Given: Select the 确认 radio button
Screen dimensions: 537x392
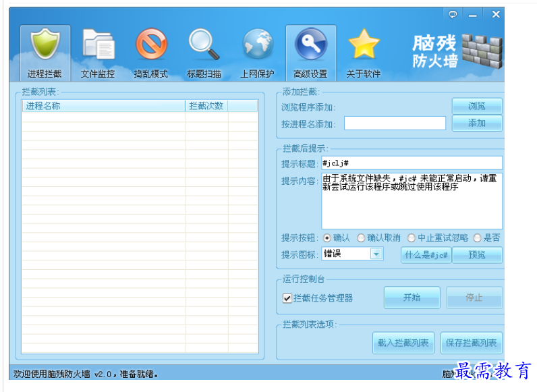Looking at the screenshot, I should [x=327, y=237].
